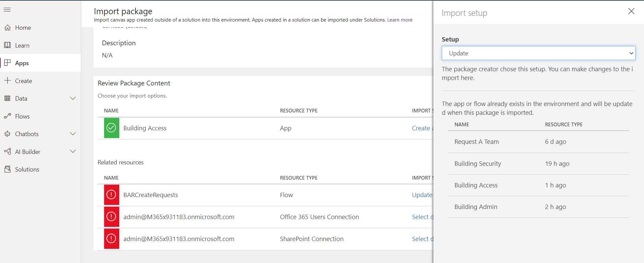Click red alert icon for SharePoint Connection
The width and height of the screenshot is (644, 263).
pos(112,239)
